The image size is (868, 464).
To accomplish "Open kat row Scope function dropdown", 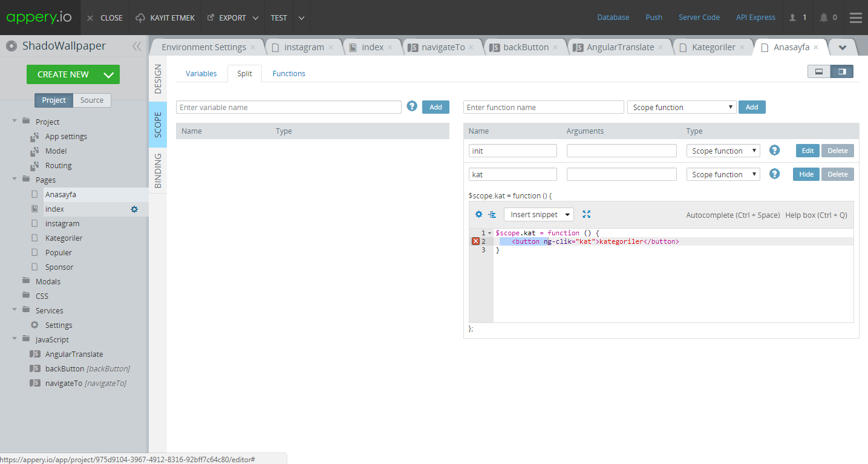I will tap(723, 174).
